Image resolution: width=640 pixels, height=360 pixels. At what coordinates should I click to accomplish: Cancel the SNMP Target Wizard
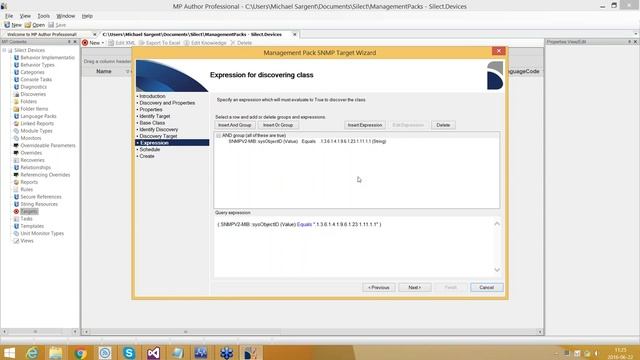(x=487, y=287)
